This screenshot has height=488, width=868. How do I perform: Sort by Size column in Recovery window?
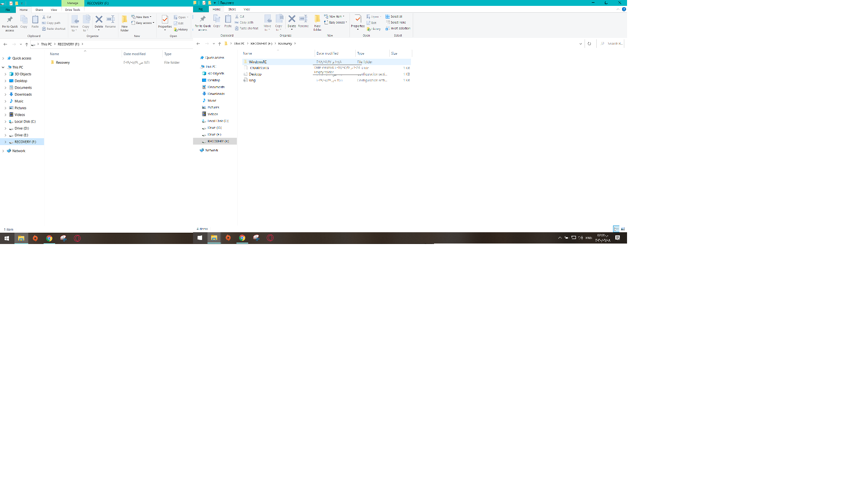tap(400, 53)
